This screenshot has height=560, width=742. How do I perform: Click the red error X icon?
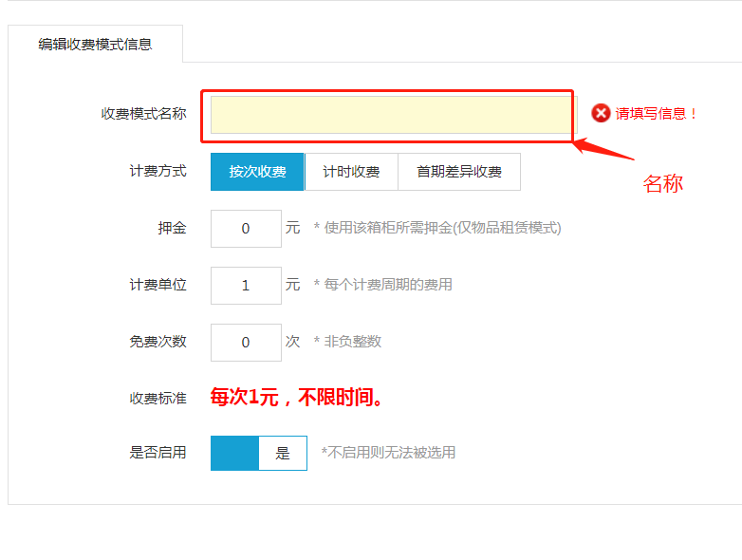[x=601, y=113]
